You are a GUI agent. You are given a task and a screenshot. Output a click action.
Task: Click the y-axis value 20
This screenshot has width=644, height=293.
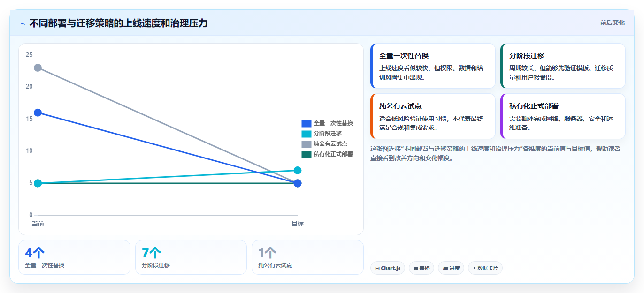coord(29,87)
